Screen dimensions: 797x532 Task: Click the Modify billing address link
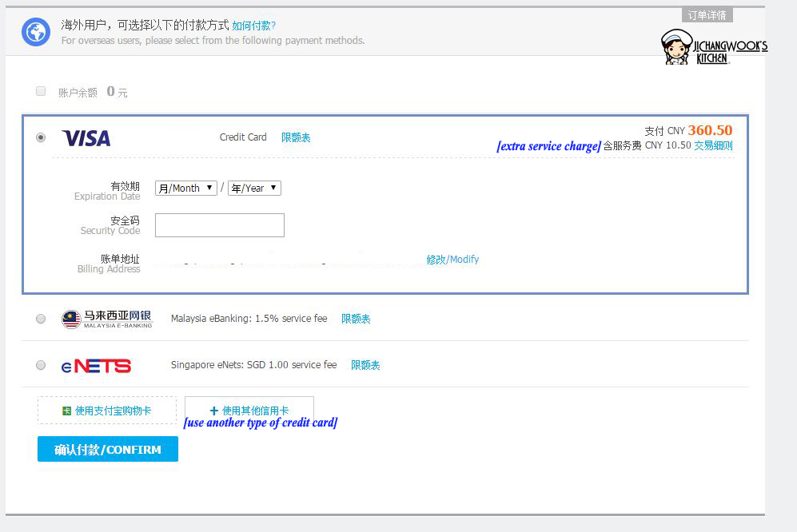[452, 260]
